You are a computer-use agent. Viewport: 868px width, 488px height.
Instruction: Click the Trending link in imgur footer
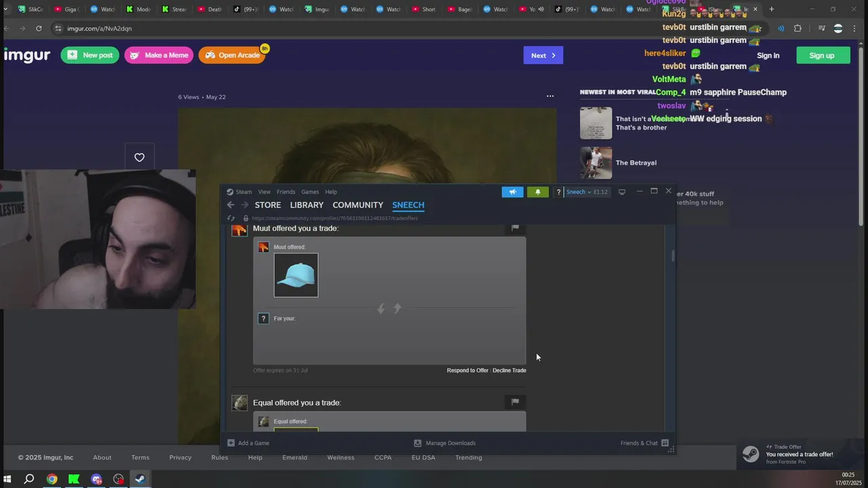(469, 457)
